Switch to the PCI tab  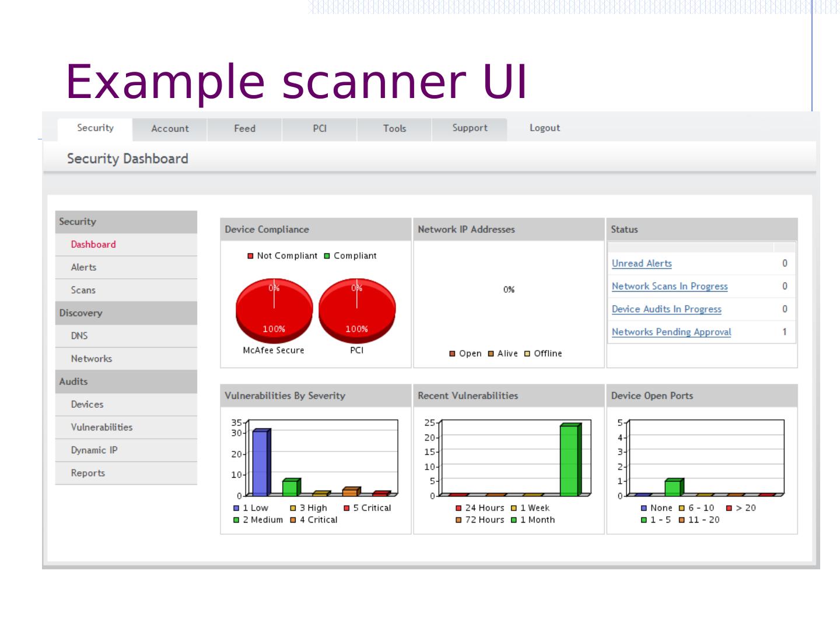click(319, 129)
